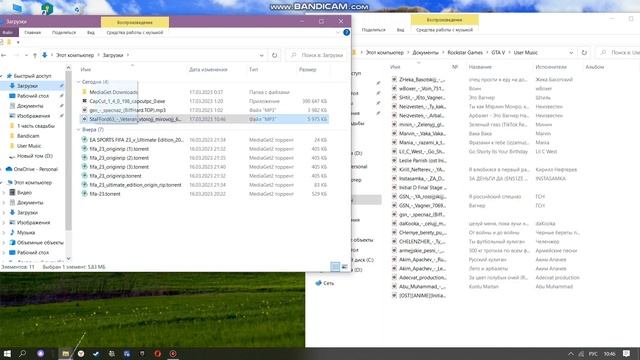Expand the Музыка node under Этот компьютер
This screenshot has height=360, width=640.
tap(4, 233)
